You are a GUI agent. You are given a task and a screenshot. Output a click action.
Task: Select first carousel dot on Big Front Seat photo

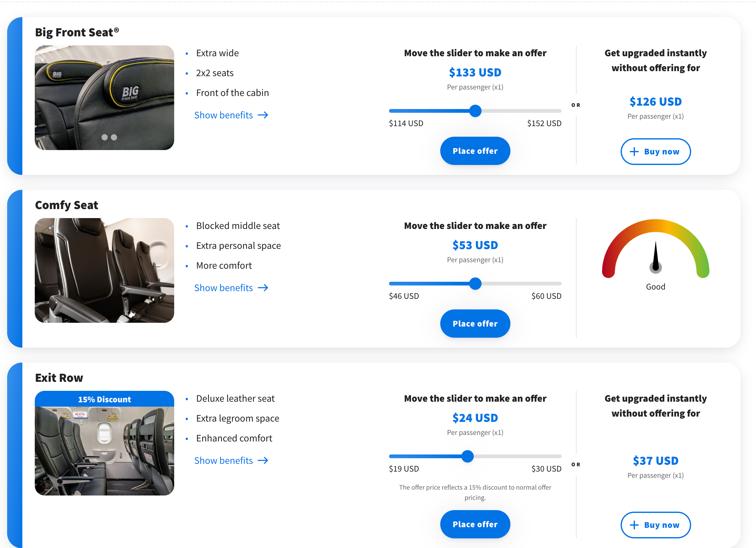105,137
